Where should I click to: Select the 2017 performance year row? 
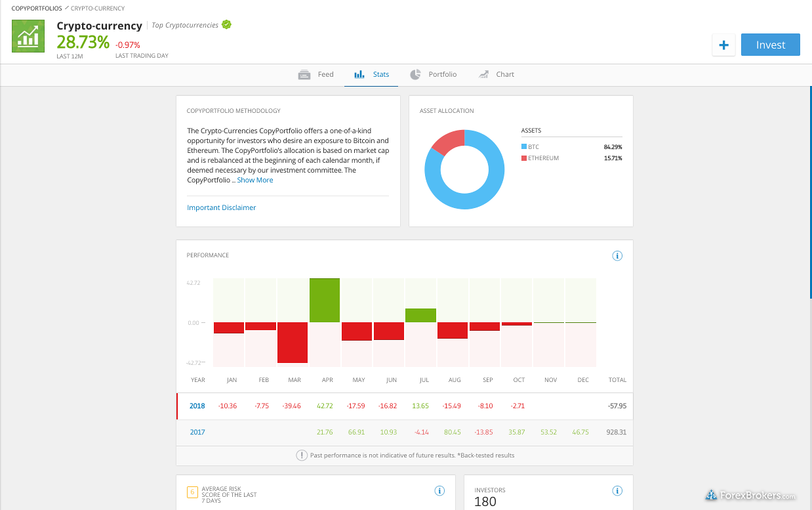[x=405, y=432]
